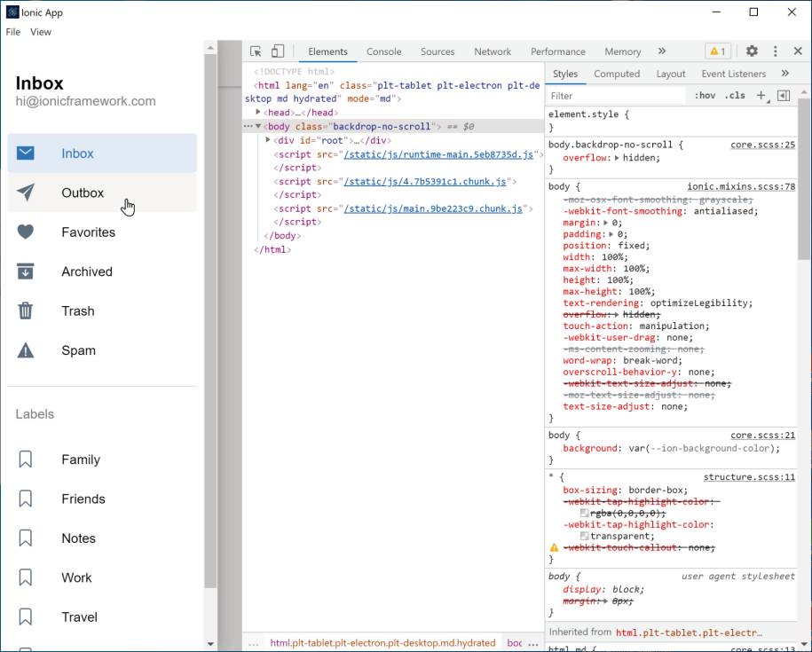Click the Ionic App window icon
The height and width of the screenshot is (652, 812).
(12, 12)
